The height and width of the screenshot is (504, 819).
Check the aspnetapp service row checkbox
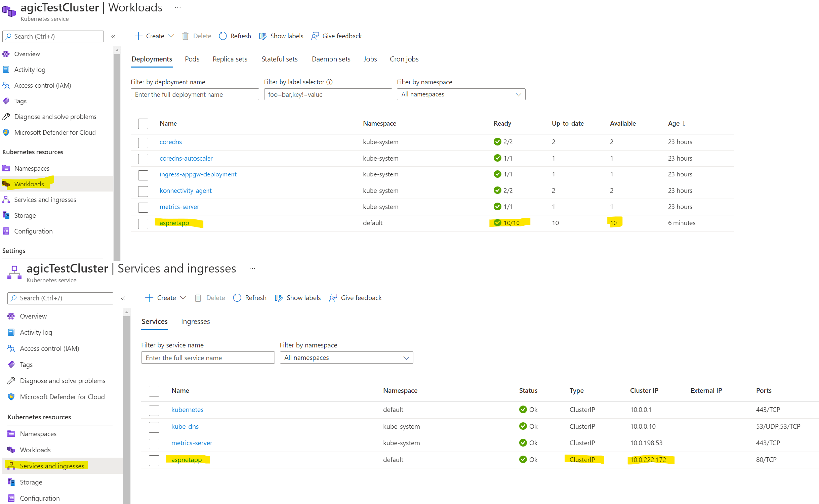coord(154,460)
